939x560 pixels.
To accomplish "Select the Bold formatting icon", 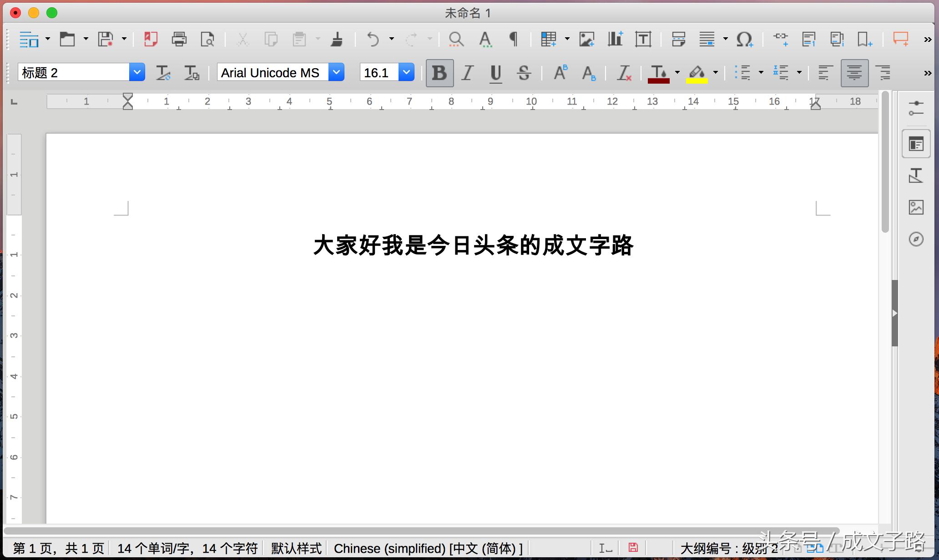I will (x=439, y=72).
